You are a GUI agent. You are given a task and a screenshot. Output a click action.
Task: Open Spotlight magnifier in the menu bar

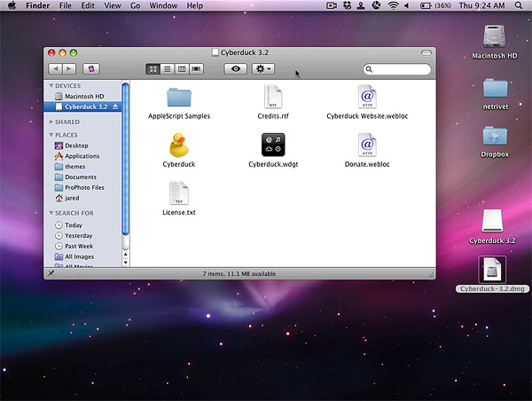tap(519, 5)
